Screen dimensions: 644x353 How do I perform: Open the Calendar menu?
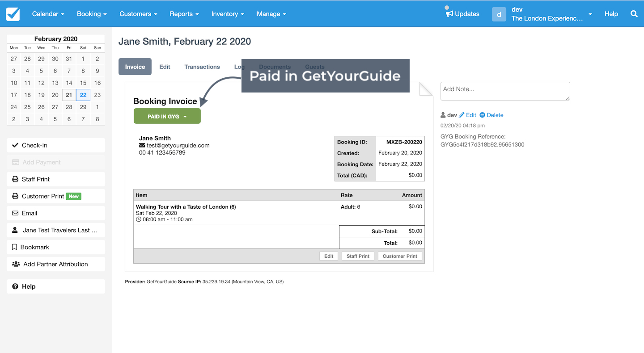[48, 14]
